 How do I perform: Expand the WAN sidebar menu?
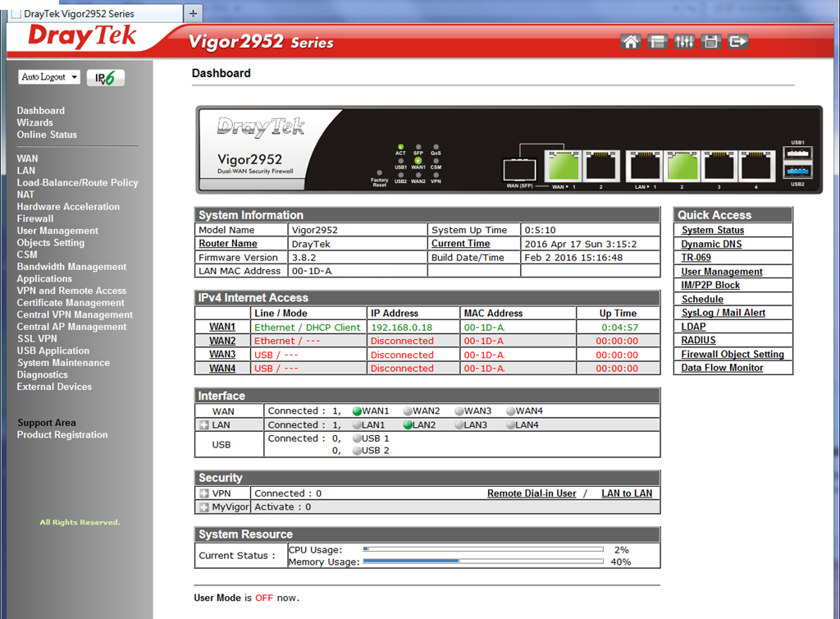[x=27, y=158]
